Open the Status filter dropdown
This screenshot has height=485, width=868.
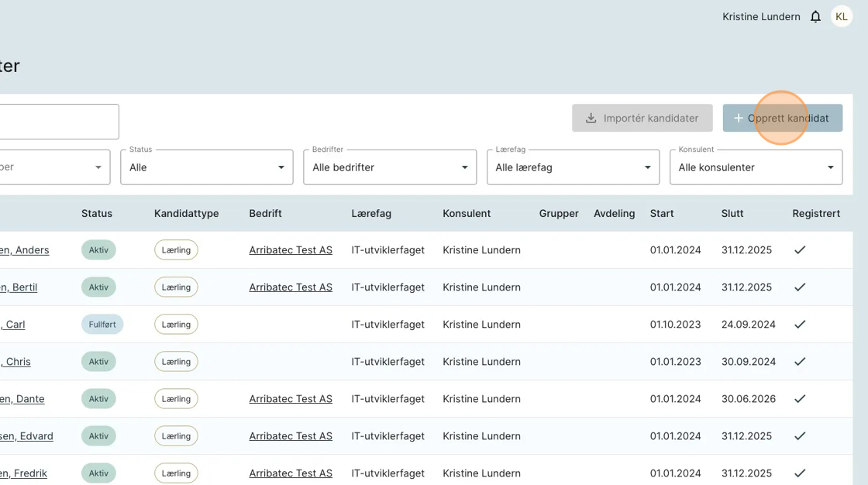click(206, 167)
